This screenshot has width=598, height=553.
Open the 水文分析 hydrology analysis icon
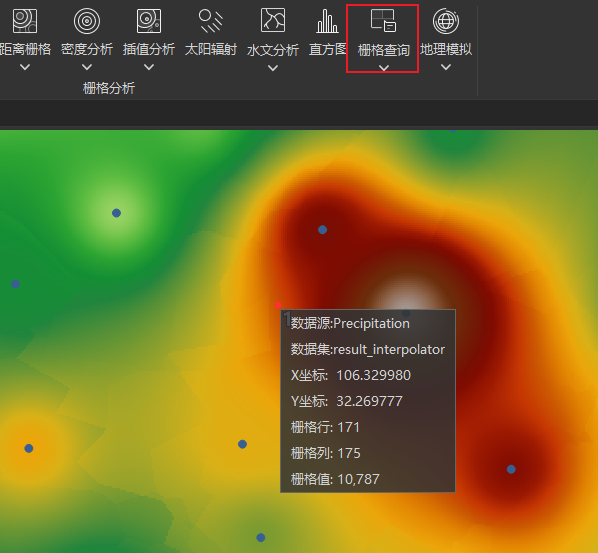273,20
